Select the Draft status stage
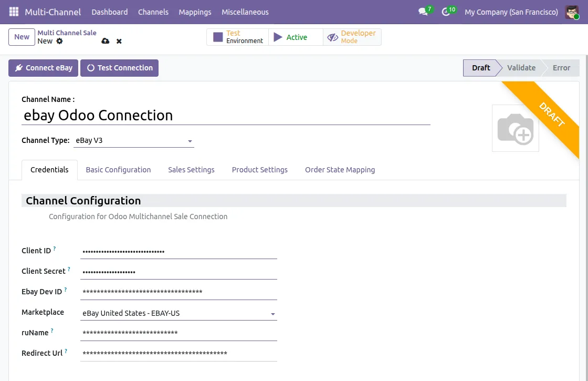The image size is (588, 381). point(481,68)
